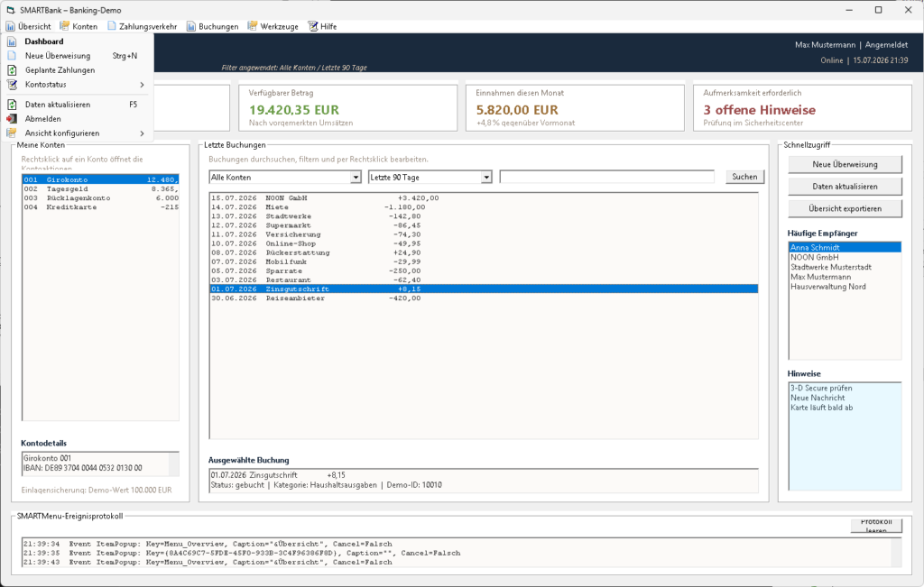Select account 002 Tagesgeld
This screenshot has width=924, height=587.
click(x=100, y=189)
